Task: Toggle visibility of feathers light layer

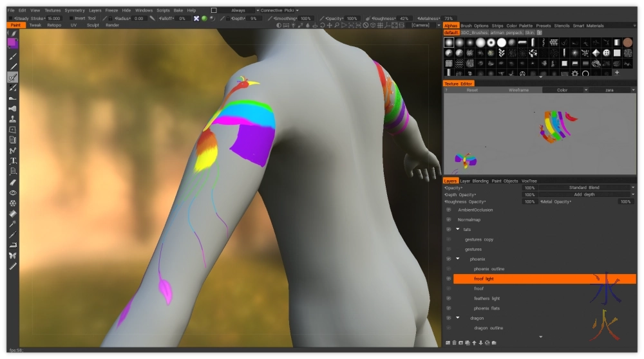Action: click(x=448, y=299)
